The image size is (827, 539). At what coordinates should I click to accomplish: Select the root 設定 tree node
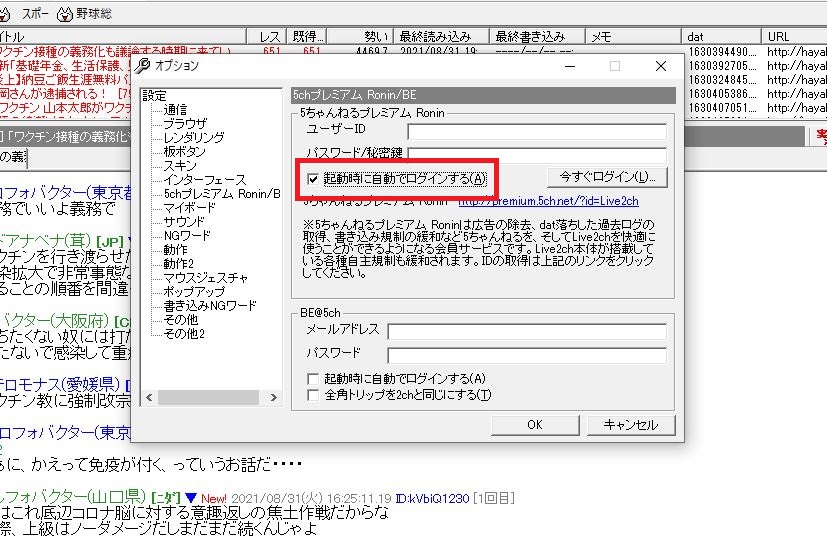(155, 96)
